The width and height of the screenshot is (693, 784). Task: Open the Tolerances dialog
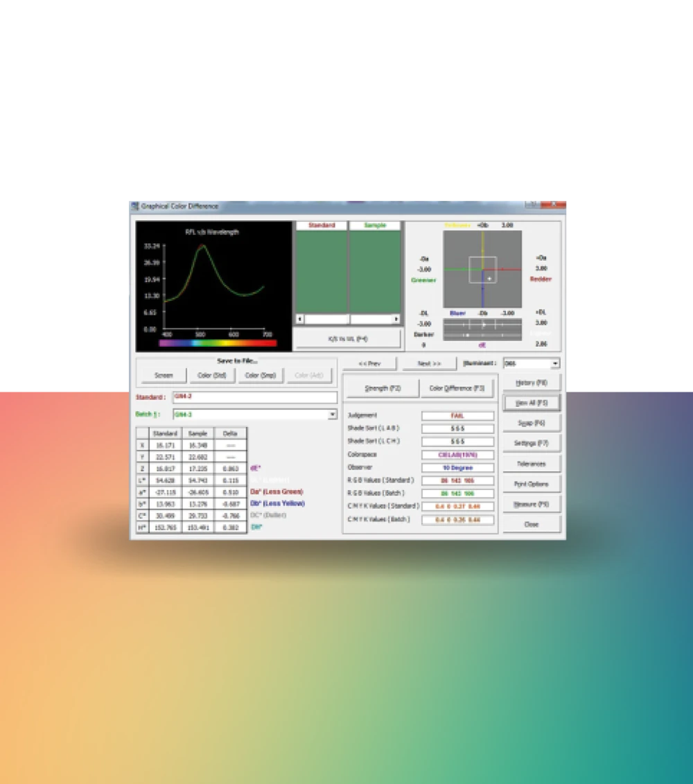(x=532, y=464)
